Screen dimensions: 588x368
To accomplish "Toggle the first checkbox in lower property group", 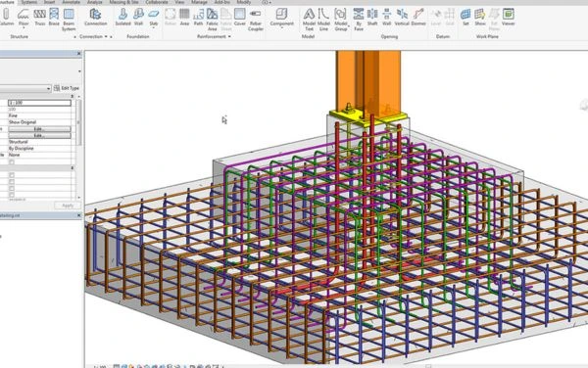I will pos(12,175).
